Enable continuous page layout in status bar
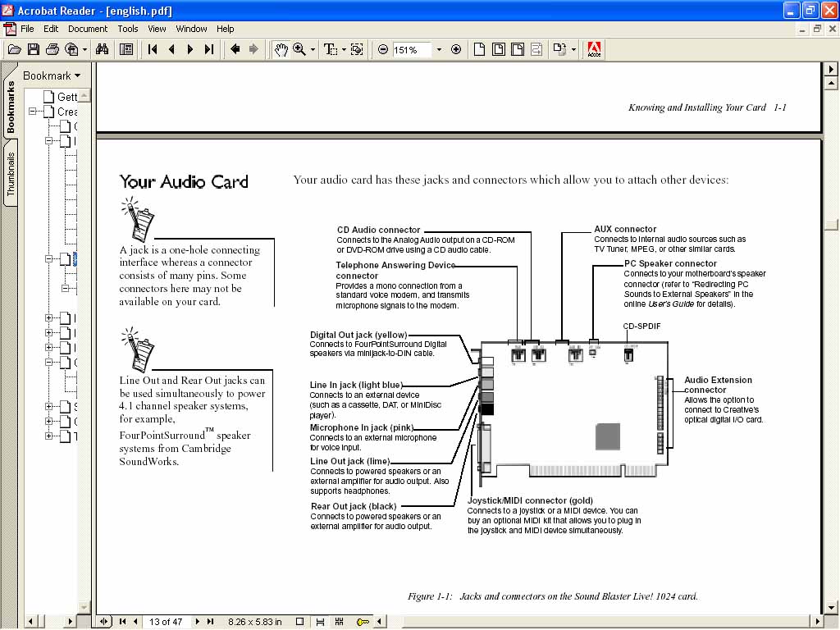Image resolution: width=840 pixels, height=630 pixels. click(x=319, y=622)
